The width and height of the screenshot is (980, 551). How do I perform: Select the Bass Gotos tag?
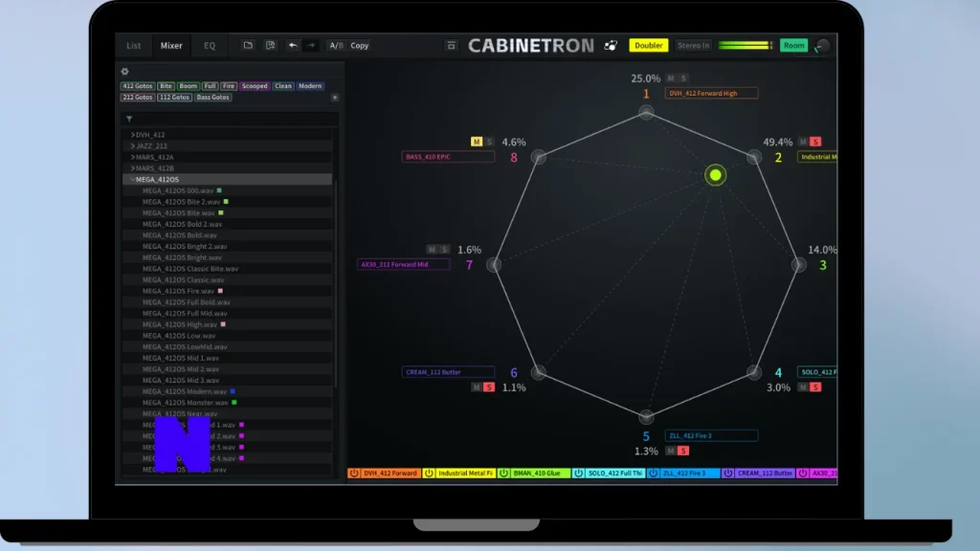point(212,98)
